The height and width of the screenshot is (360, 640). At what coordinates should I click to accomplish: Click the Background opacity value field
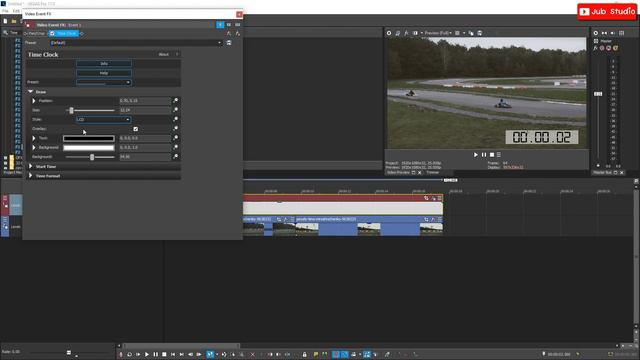(145, 157)
